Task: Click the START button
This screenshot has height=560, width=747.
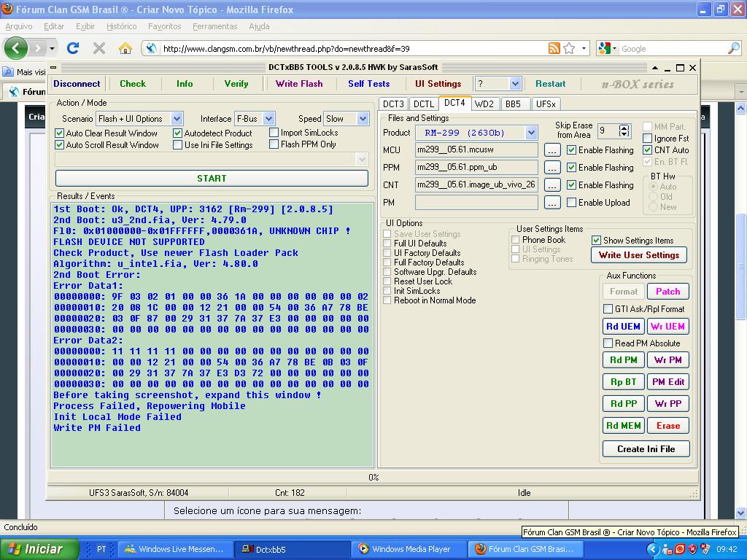Action: pyautogui.click(x=212, y=179)
